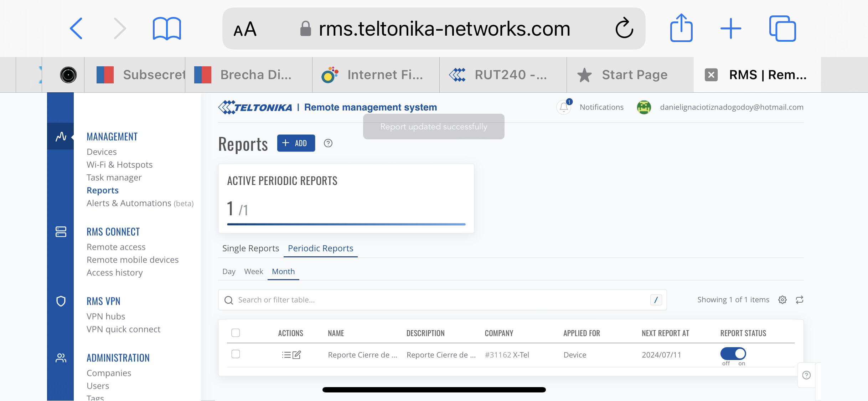Open Safari share icon

click(681, 29)
